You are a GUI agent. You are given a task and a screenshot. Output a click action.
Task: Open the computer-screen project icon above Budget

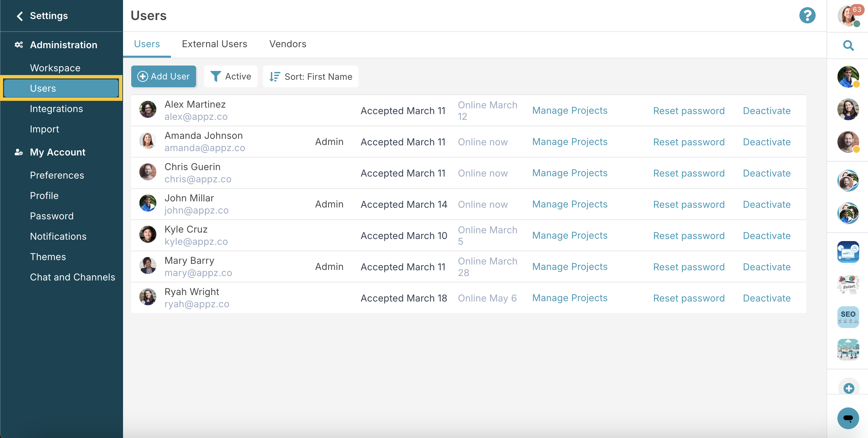click(848, 252)
